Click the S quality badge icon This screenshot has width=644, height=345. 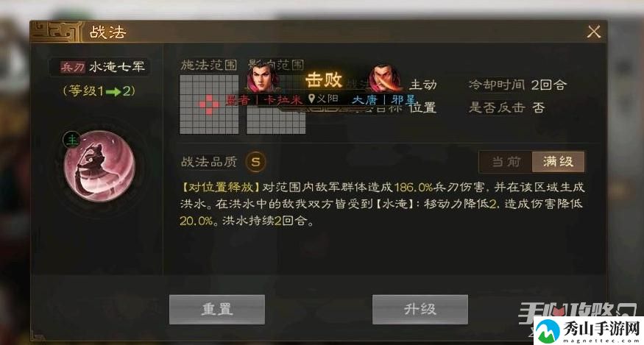coord(255,161)
